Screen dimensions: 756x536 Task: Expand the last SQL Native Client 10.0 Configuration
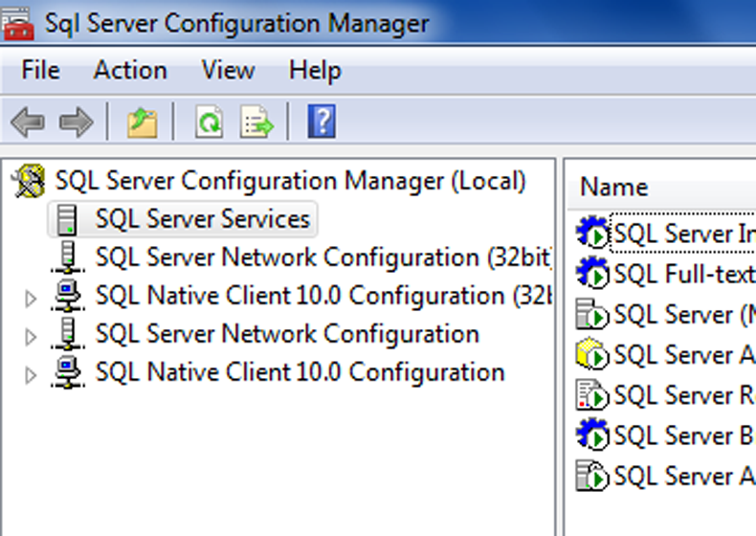click(x=31, y=374)
